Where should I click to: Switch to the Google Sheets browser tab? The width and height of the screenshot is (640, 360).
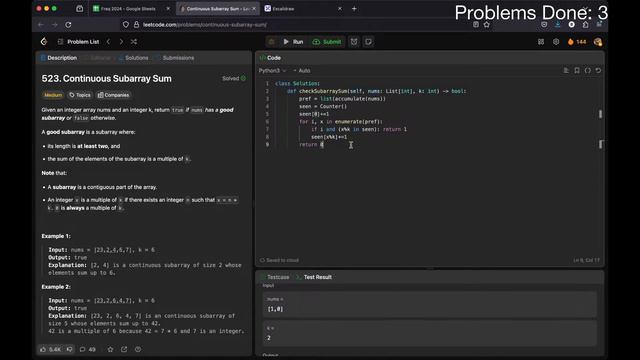[131, 9]
